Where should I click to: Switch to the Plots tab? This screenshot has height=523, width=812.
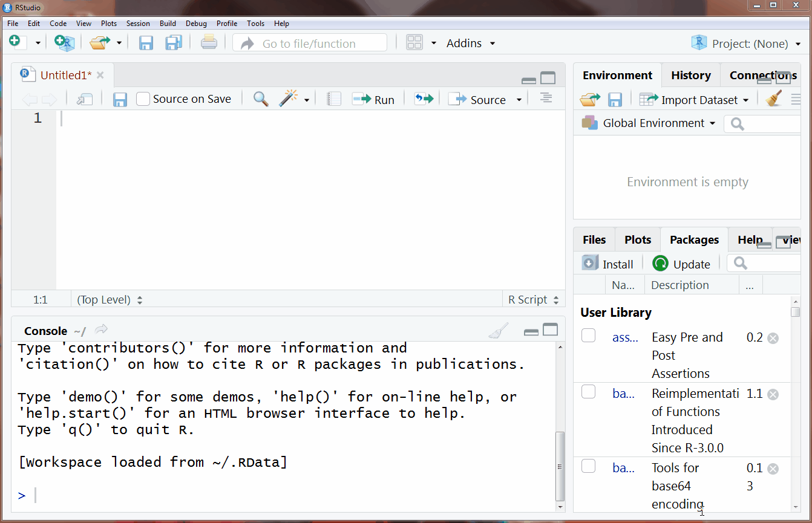tap(638, 239)
